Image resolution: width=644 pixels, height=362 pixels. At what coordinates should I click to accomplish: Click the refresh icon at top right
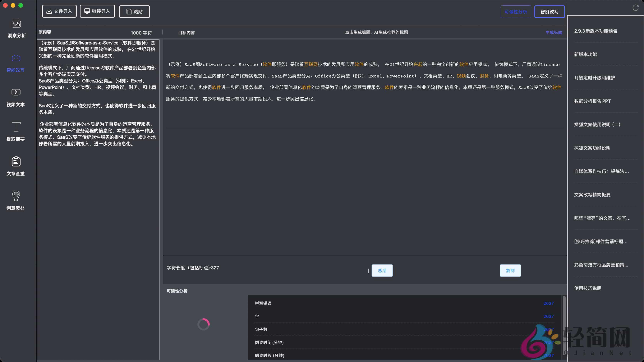pos(636,8)
